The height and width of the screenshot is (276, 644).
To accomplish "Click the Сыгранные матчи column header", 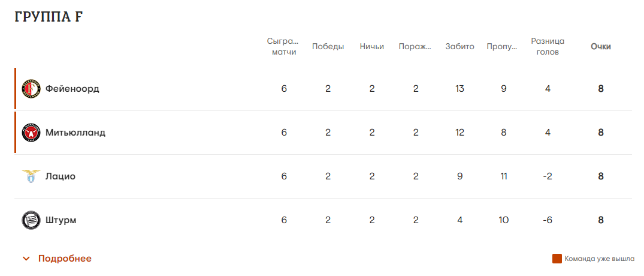I will (284, 47).
